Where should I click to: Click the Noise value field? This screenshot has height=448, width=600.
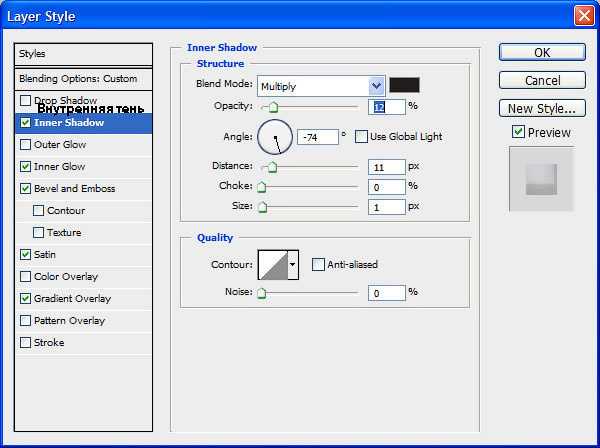pyautogui.click(x=386, y=293)
